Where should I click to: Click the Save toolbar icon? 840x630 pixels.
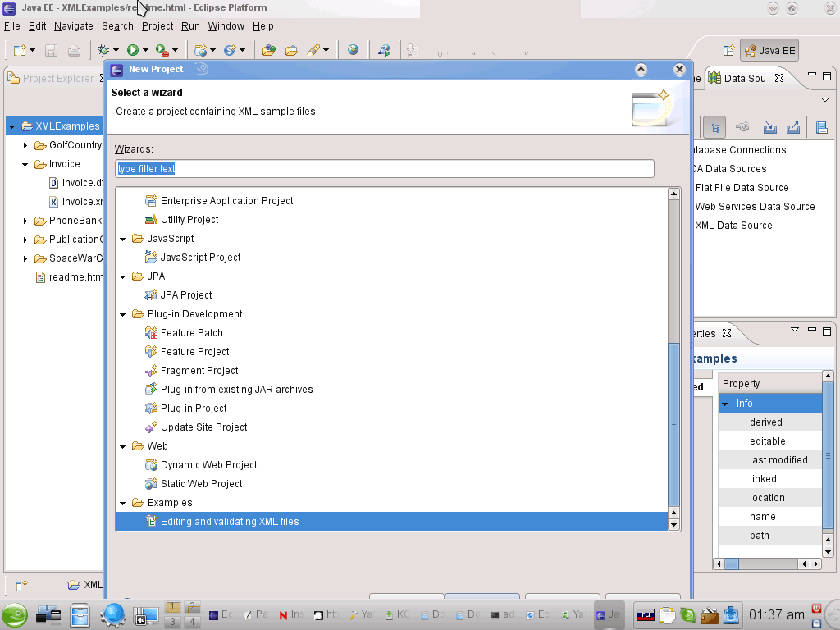pyautogui.click(x=51, y=50)
